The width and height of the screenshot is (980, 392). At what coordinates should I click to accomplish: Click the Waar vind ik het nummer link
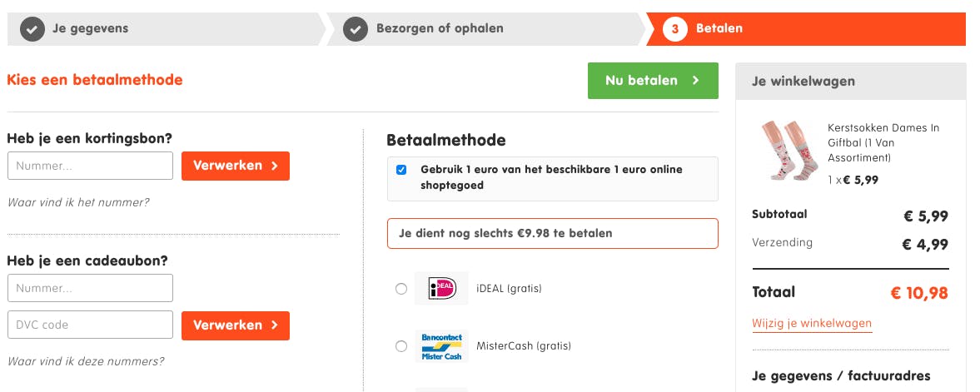(x=78, y=202)
